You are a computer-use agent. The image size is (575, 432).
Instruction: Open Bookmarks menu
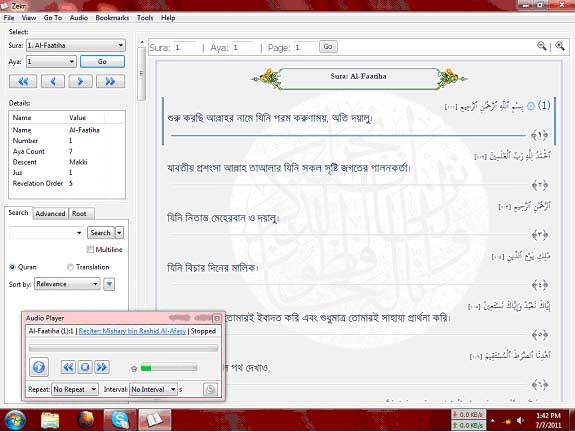point(112,18)
